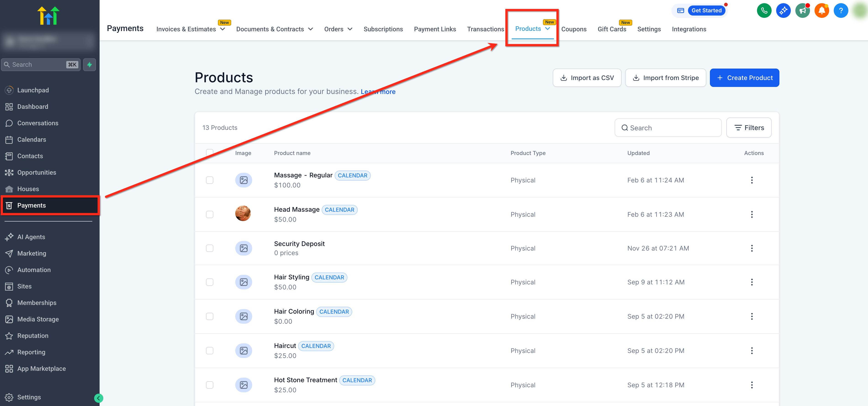Check the Head Massage product checkbox
This screenshot has width=868, height=406.
pyautogui.click(x=210, y=214)
